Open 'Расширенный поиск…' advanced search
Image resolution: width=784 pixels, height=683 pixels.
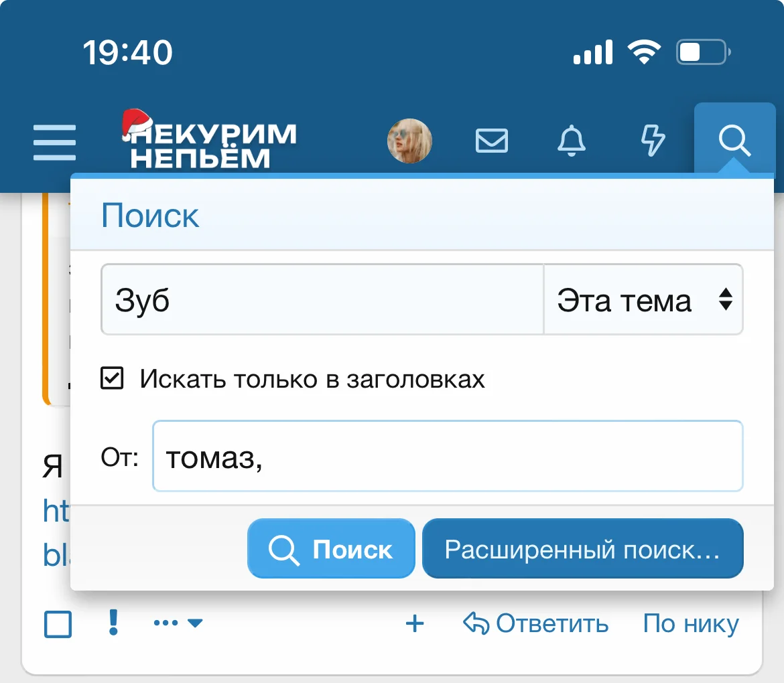pyautogui.click(x=582, y=549)
